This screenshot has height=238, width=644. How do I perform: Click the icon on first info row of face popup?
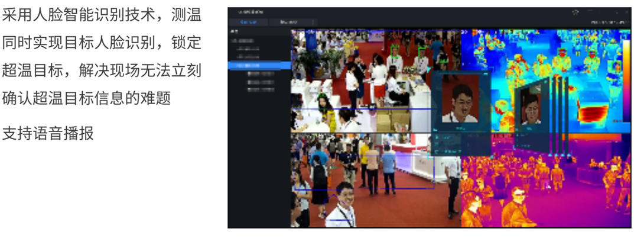[x=437, y=136]
